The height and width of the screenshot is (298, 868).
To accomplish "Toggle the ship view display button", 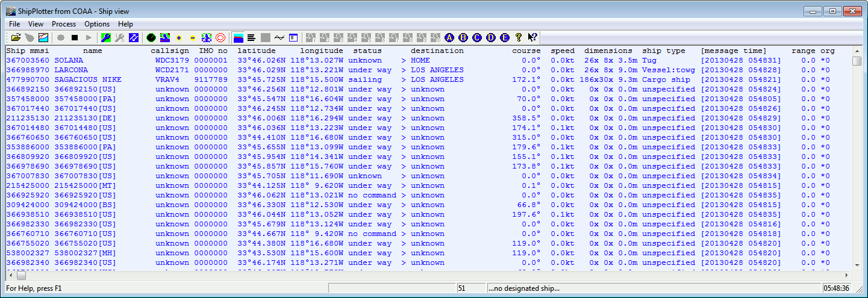I will click(238, 37).
